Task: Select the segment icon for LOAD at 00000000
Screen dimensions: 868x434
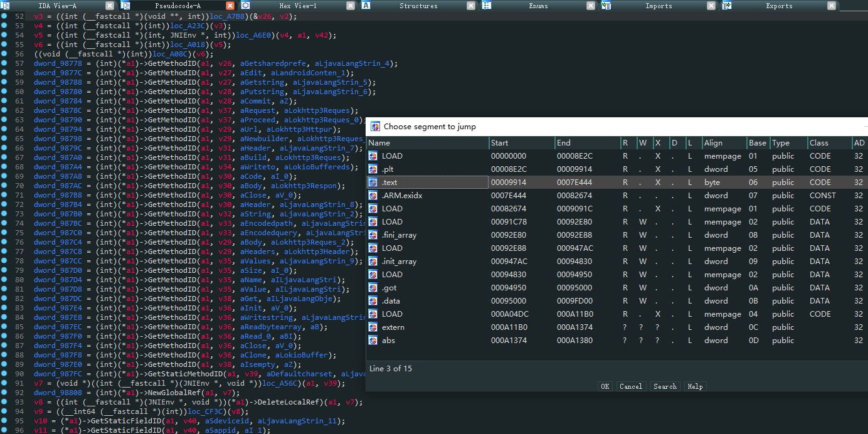Action: tap(373, 156)
